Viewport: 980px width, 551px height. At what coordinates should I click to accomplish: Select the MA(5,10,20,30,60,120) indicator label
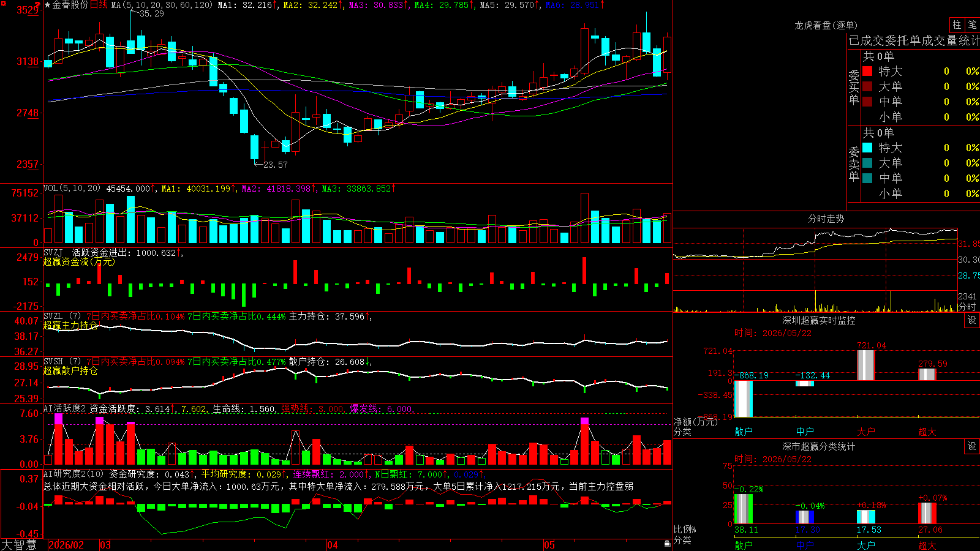[x=162, y=5]
